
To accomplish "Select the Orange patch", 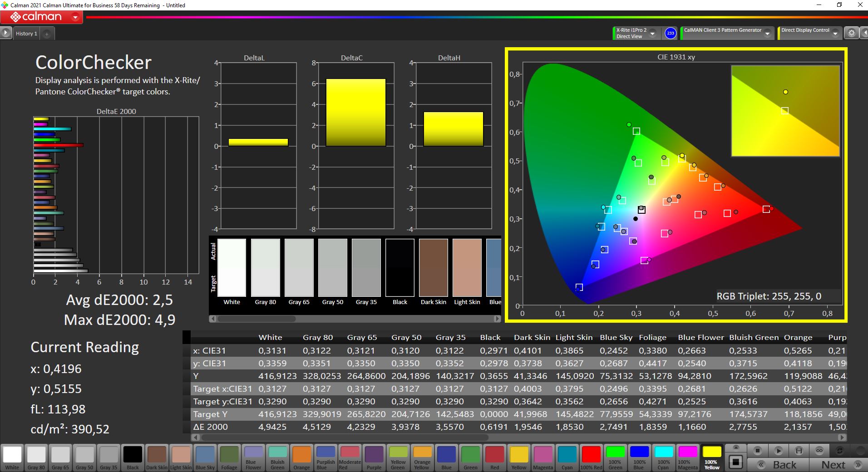I will [301, 457].
